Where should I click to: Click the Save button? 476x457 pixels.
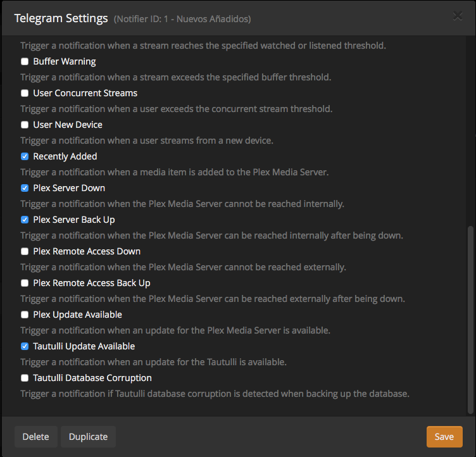point(444,437)
